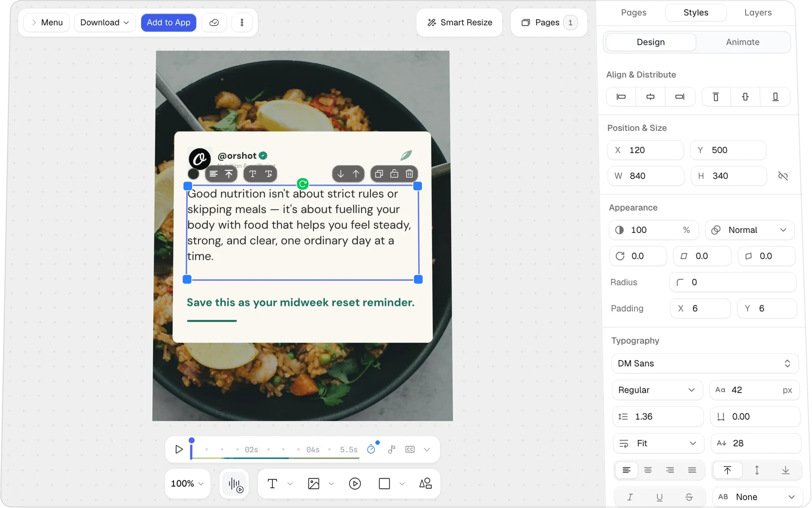Screen dimensions: 812x508
Task: Select the Animate tab
Action: click(x=743, y=42)
